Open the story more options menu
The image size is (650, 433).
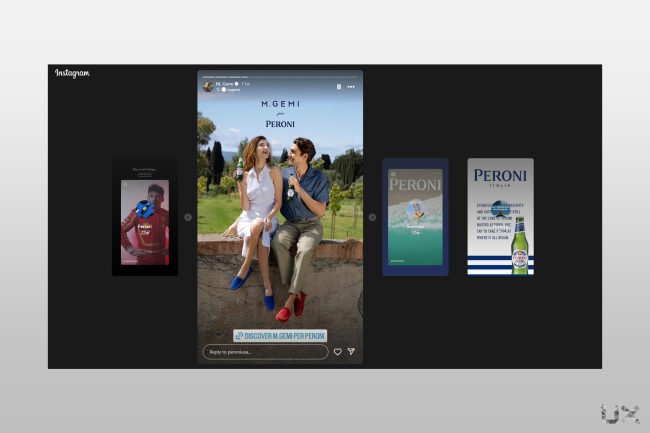pyautogui.click(x=352, y=86)
